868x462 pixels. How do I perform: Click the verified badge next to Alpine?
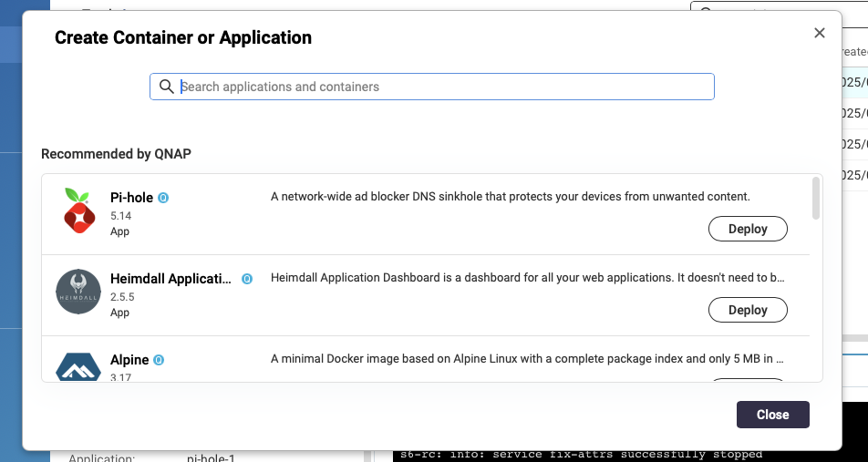[159, 360]
